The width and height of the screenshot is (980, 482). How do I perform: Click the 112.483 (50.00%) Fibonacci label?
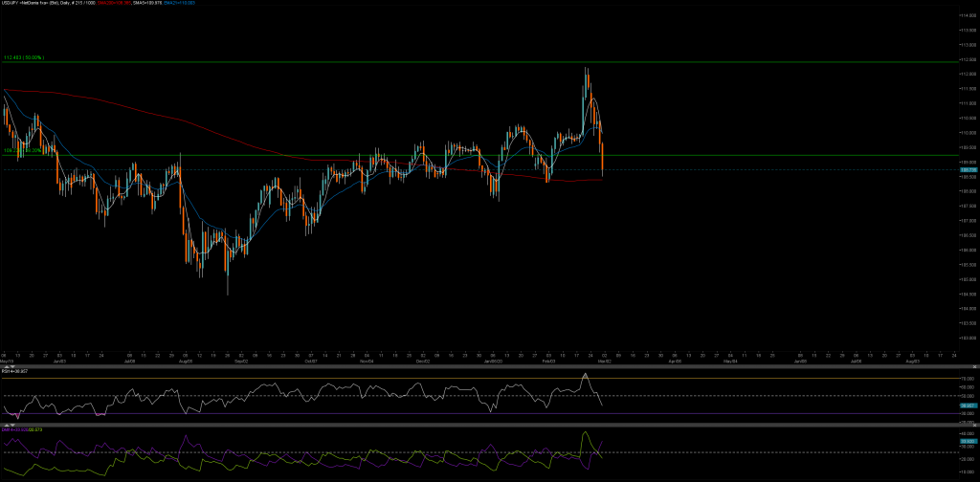pyautogui.click(x=24, y=57)
